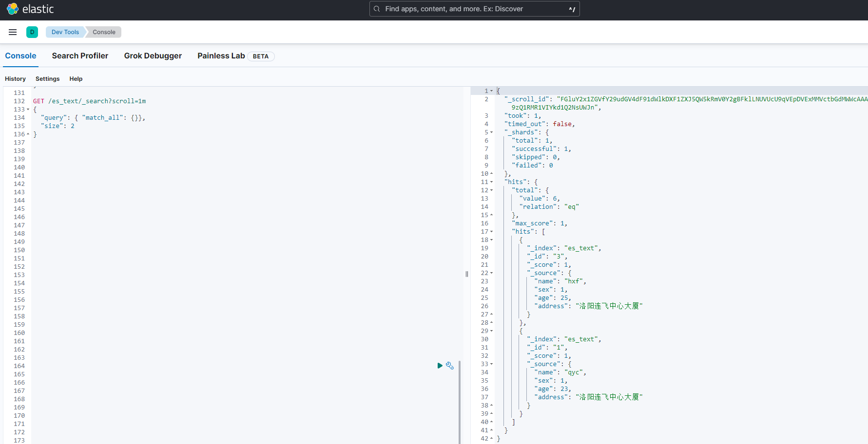The height and width of the screenshot is (444, 868).
Task: Collapse the outer "hits" object on line 11
Action: pyautogui.click(x=491, y=182)
